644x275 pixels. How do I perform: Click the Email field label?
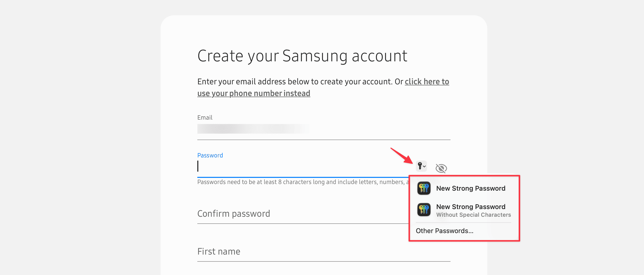click(205, 118)
